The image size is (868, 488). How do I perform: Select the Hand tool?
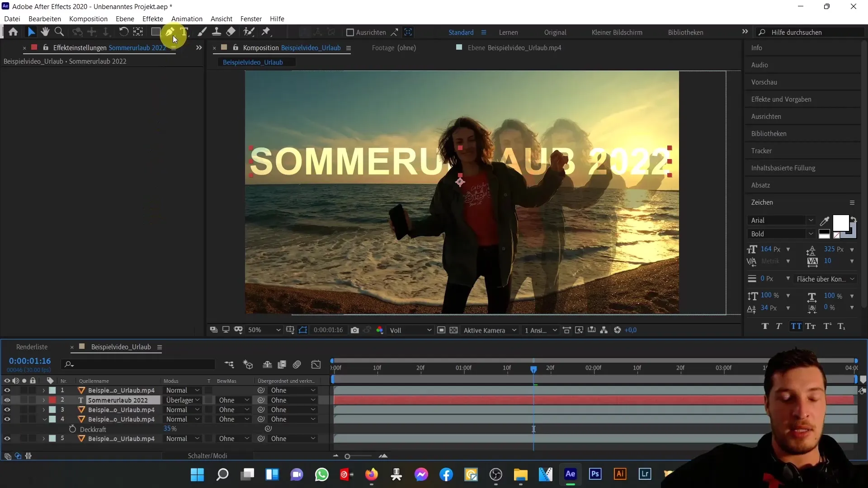(x=45, y=32)
